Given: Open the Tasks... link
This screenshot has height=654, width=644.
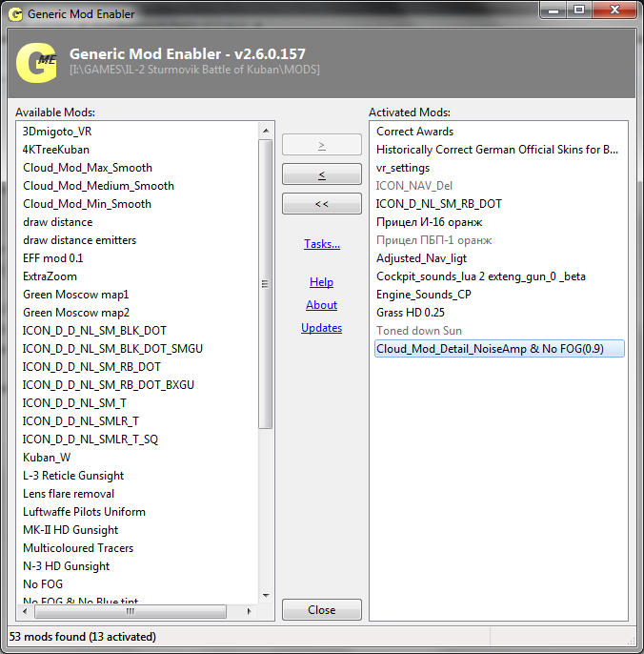Looking at the screenshot, I should point(322,244).
